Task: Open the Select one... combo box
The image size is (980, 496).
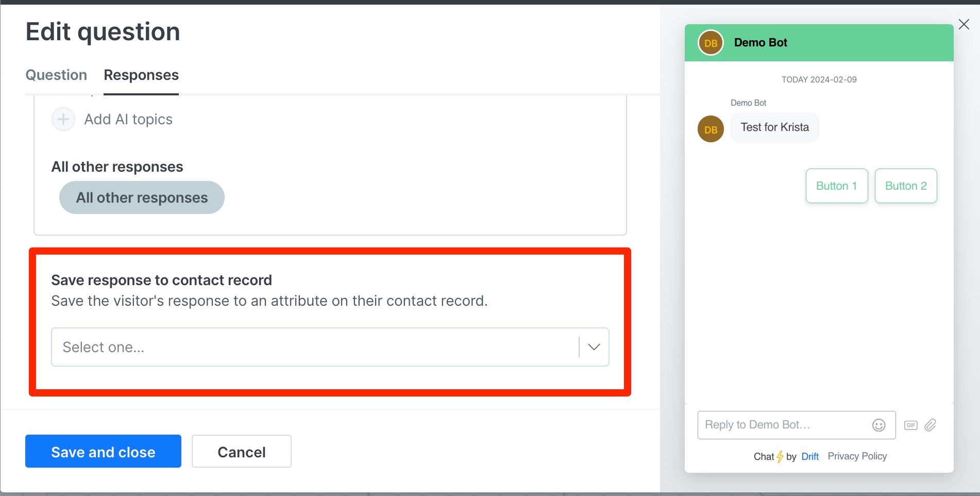Action: tap(330, 347)
